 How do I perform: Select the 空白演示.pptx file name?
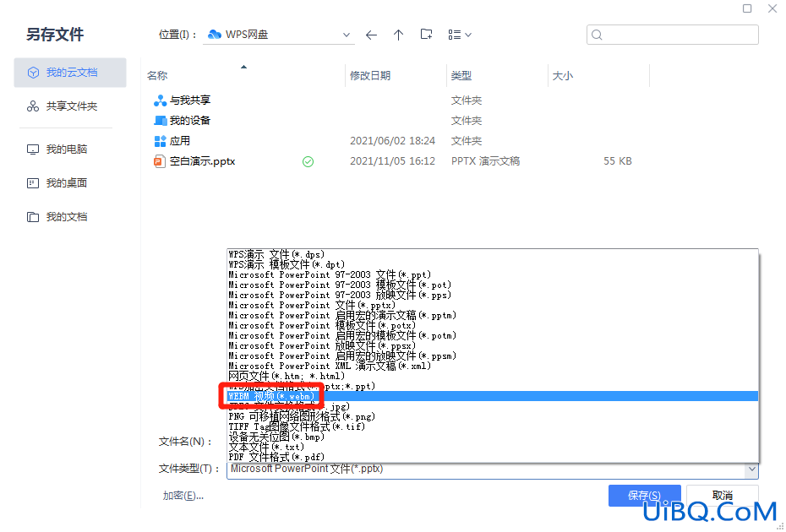(203, 161)
